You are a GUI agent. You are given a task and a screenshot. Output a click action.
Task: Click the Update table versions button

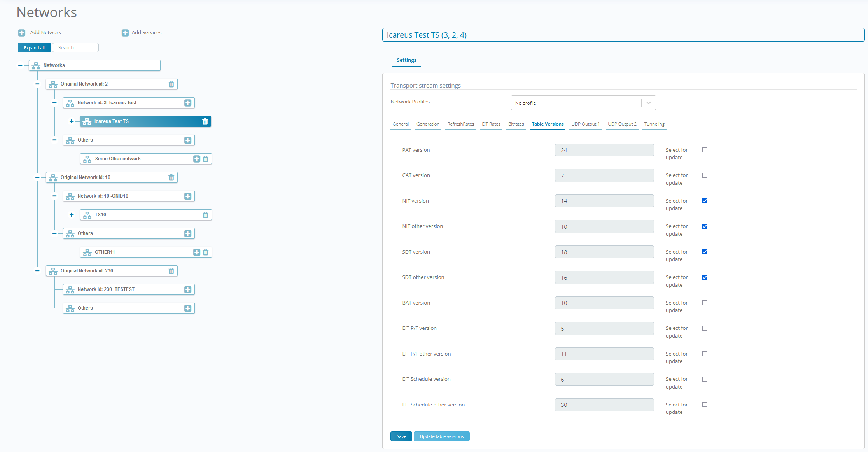click(x=441, y=436)
